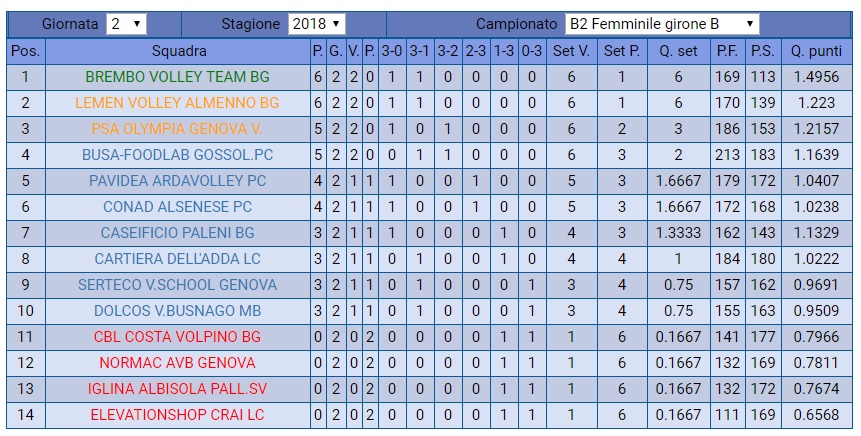
Task: Open CARTIERA DELL'ADDA LC team
Action: pyautogui.click(x=177, y=259)
